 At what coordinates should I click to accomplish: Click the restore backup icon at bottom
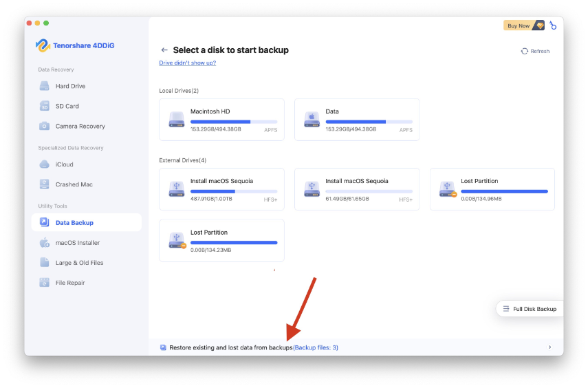tap(163, 347)
